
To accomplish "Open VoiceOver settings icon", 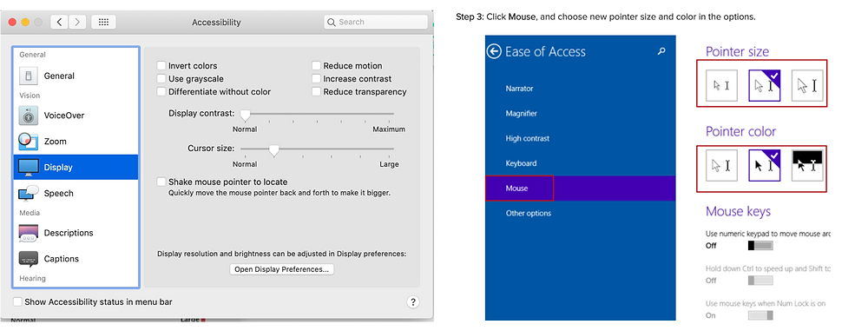I will pos(29,116).
